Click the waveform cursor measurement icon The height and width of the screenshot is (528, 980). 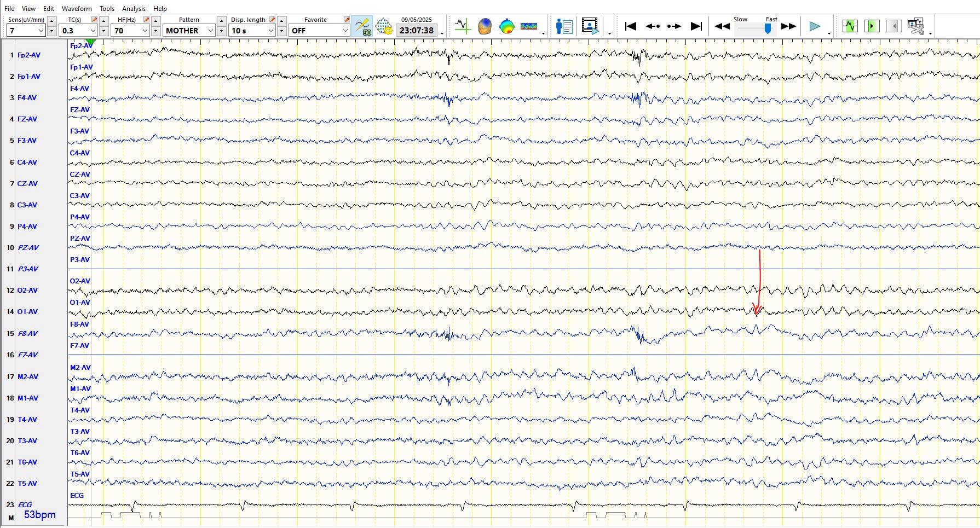(463, 26)
